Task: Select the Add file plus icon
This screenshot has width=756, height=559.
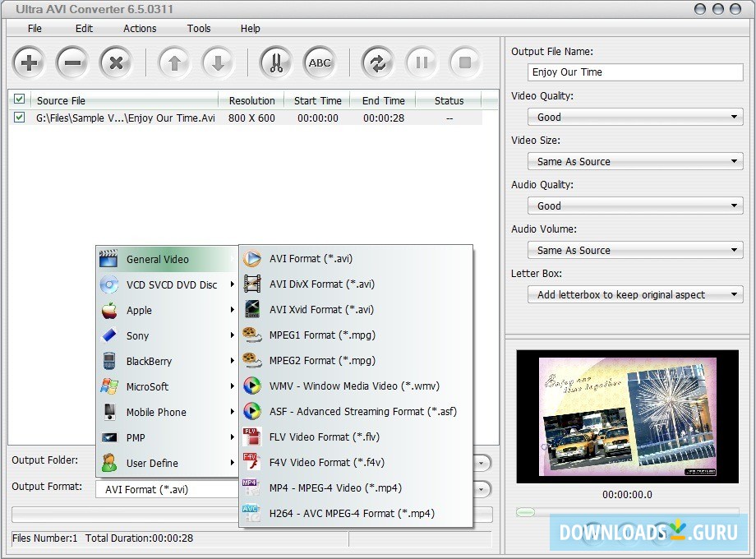Action: [29, 62]
